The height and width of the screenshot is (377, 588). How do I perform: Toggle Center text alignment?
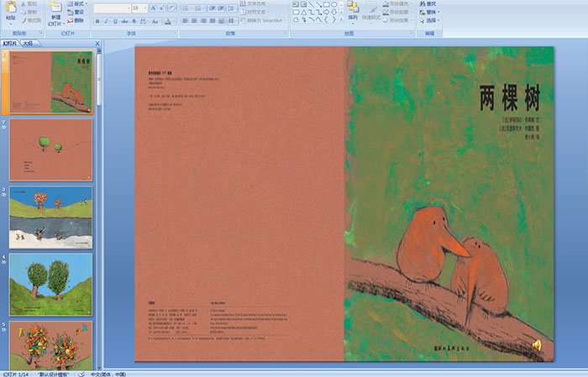194,21
